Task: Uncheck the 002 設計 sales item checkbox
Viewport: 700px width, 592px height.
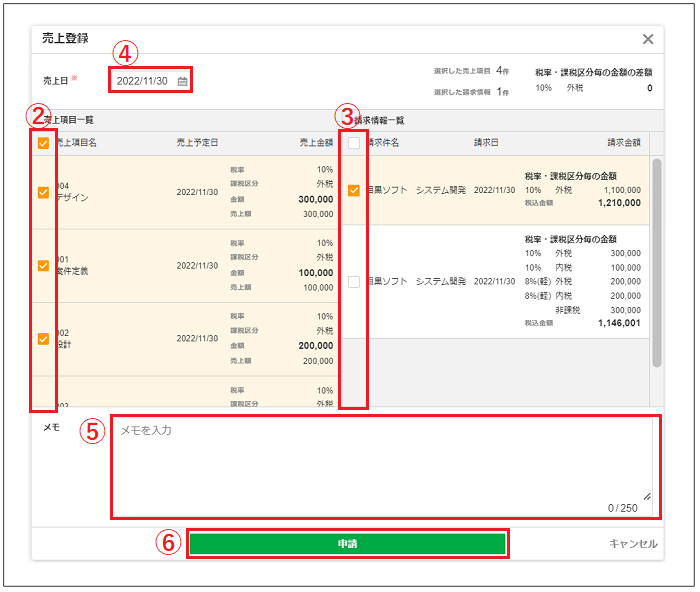Action: [43, 339]
